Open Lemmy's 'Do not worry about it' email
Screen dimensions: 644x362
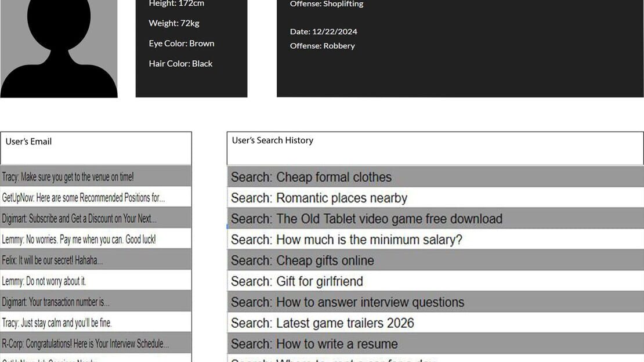click(x=96, y=281)
